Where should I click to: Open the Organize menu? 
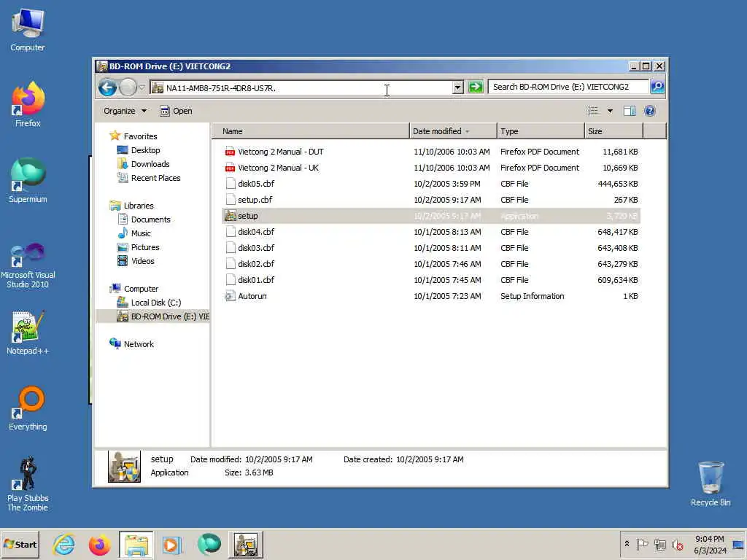(125, 111)
